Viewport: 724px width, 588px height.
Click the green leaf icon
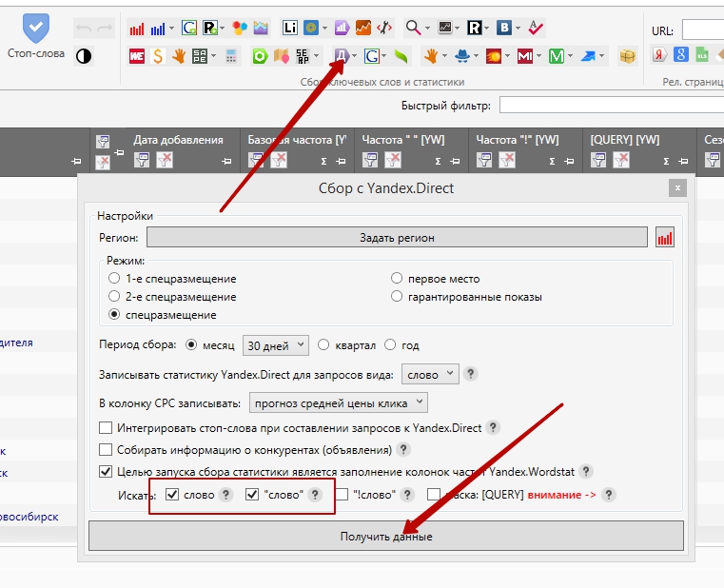click(x=401, y=56)
